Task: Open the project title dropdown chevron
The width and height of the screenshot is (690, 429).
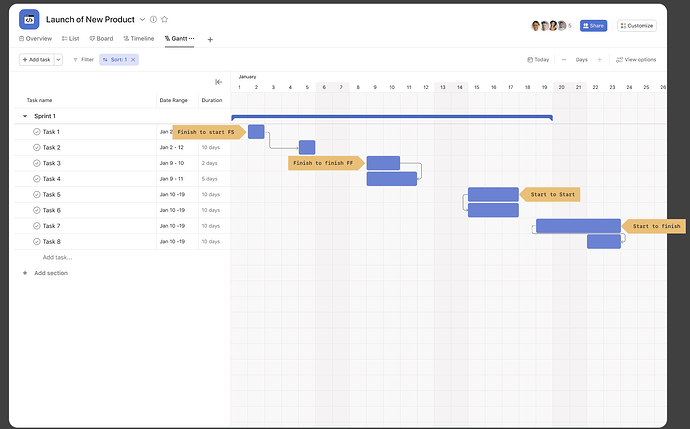Action: [142, 19]
